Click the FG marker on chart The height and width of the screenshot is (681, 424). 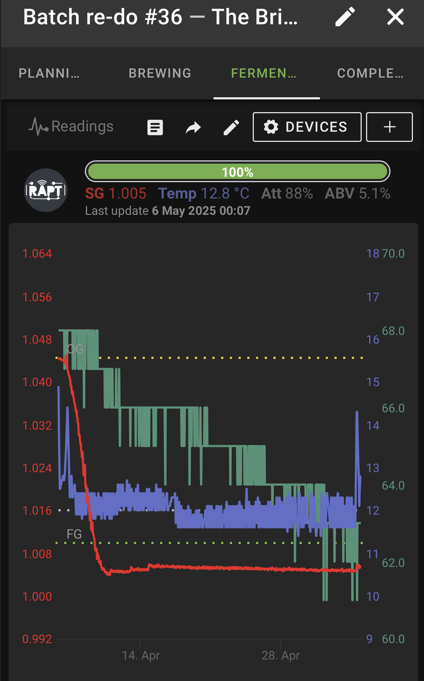point(74,534)
